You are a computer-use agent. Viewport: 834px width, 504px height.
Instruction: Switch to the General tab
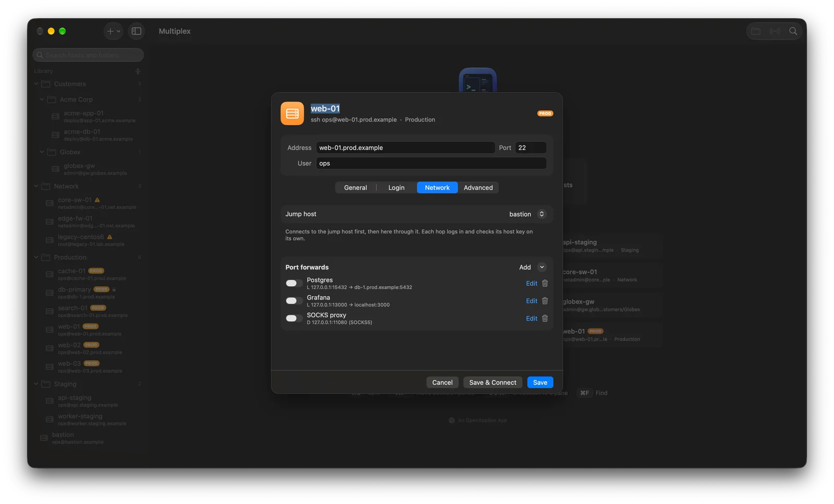coord(355,188)
